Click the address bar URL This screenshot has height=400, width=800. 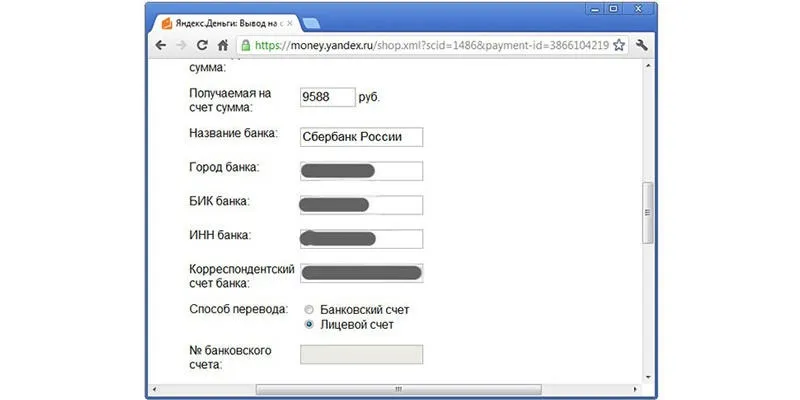click(x=430, y=46)
